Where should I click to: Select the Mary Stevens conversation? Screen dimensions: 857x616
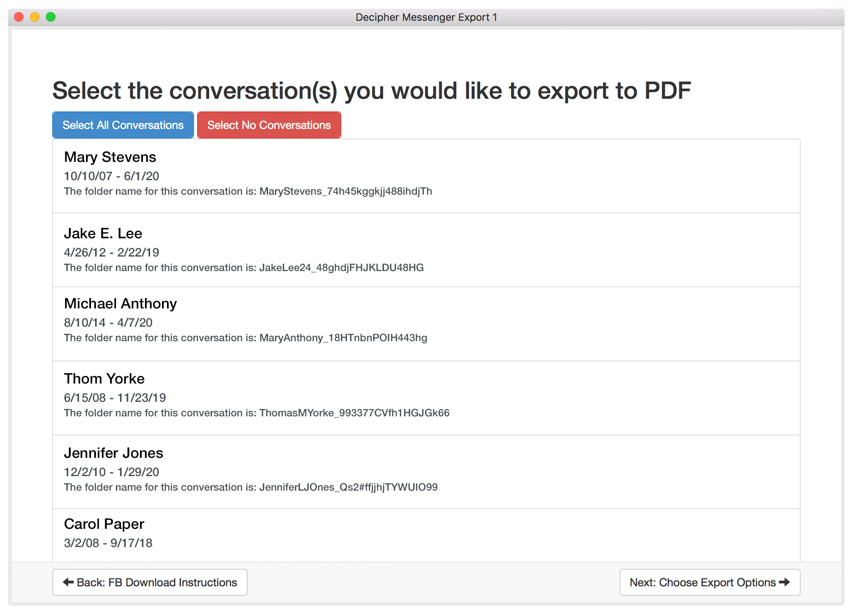click(426, 176)
